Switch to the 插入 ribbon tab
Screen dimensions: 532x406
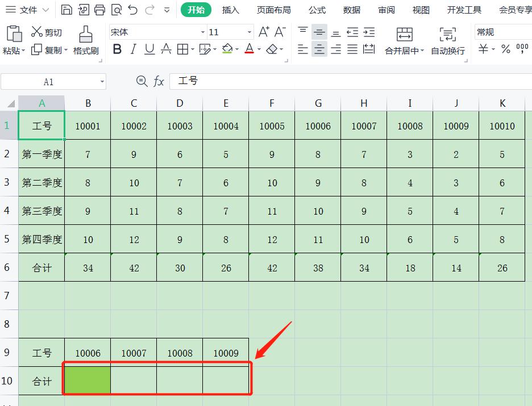pyautogui.click(x=230, y=10)
